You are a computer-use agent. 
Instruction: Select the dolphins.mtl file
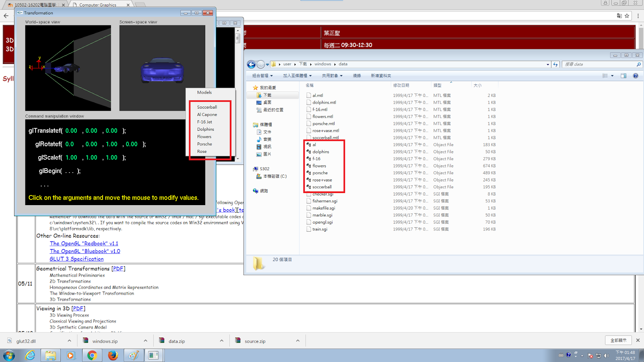click(324, 103)
